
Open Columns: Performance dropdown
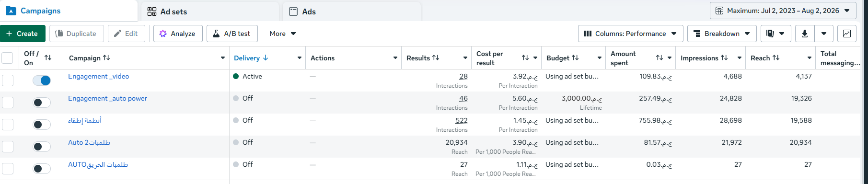pos(631,34)
